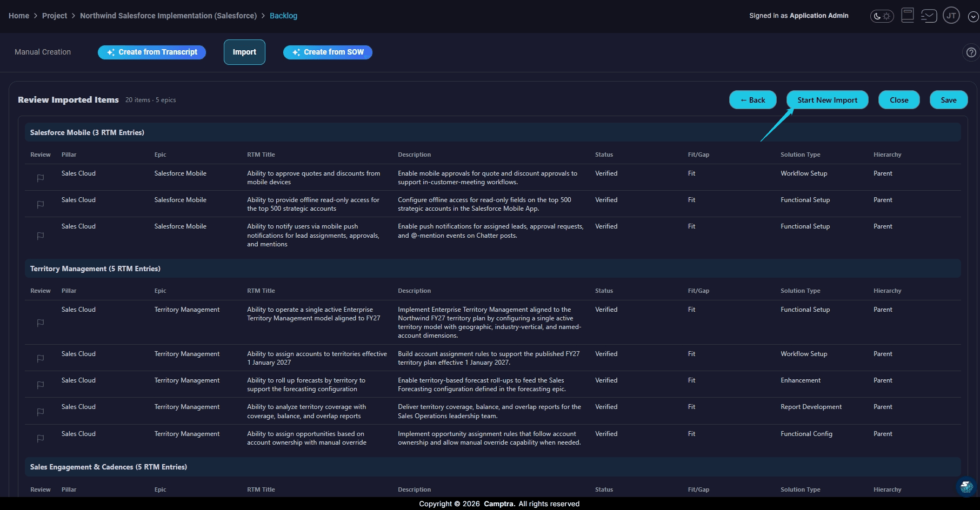Flag the single active Enterprise Territory row
This screenshot has height=510, width=980.
41,323
